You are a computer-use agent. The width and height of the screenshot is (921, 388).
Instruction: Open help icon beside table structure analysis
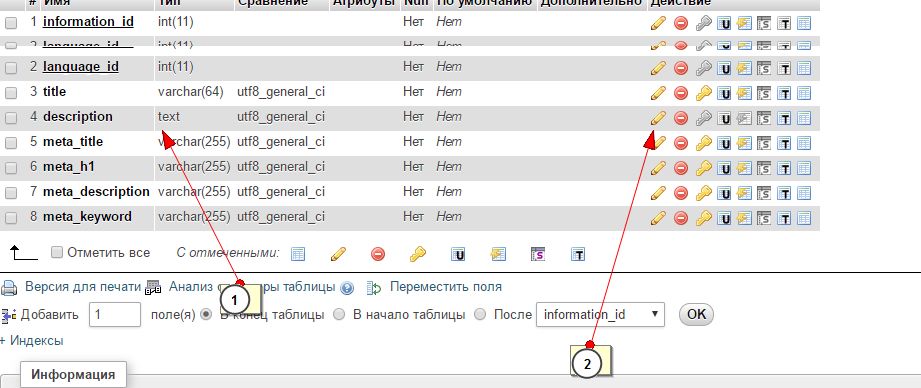pos(347,288)
